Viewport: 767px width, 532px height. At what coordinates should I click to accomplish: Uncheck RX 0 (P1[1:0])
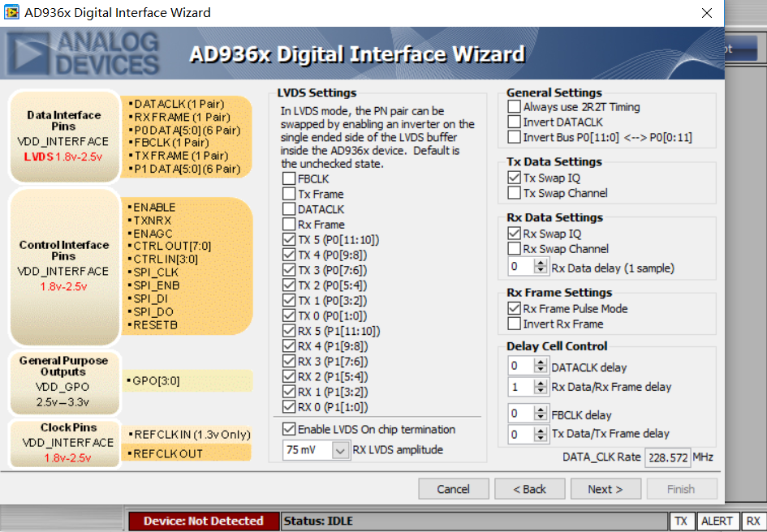289,407
